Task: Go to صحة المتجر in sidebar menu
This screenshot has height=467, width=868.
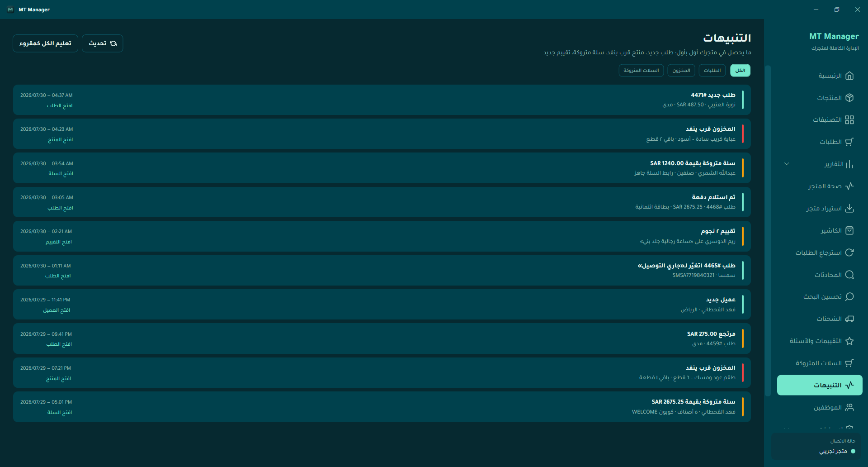Action: point(820,186)
